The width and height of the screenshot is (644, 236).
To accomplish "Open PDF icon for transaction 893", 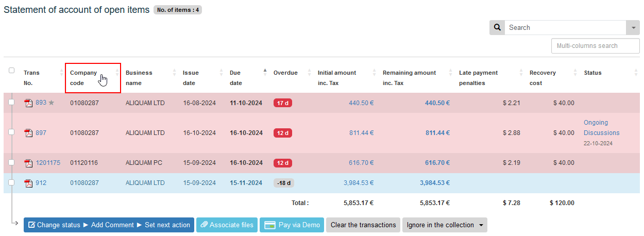I will click(29, 103).
